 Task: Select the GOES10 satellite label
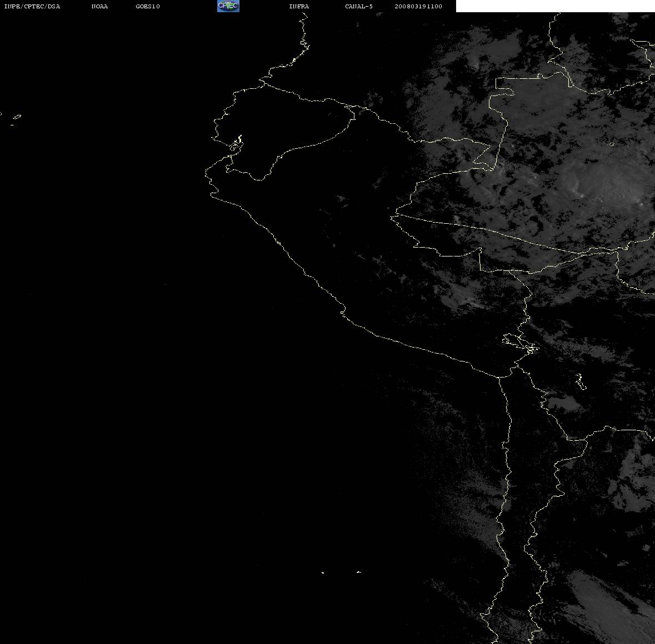click(x=147, y=6)
